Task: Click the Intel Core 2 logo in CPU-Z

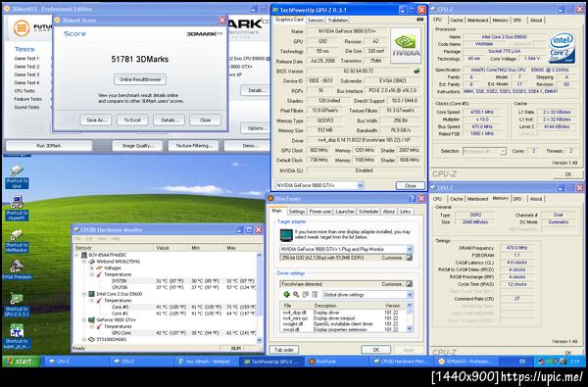Action: (x=563, y=48)
